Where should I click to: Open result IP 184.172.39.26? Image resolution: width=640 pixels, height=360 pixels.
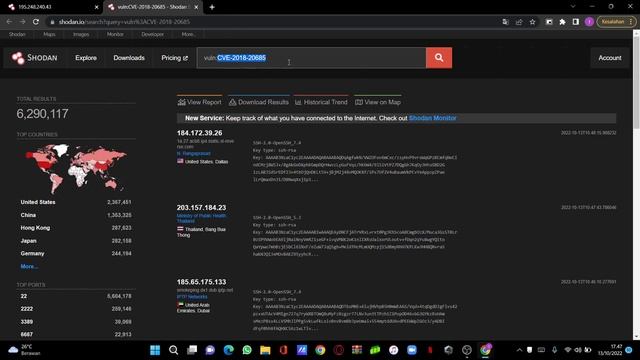(x=200, y=133)
